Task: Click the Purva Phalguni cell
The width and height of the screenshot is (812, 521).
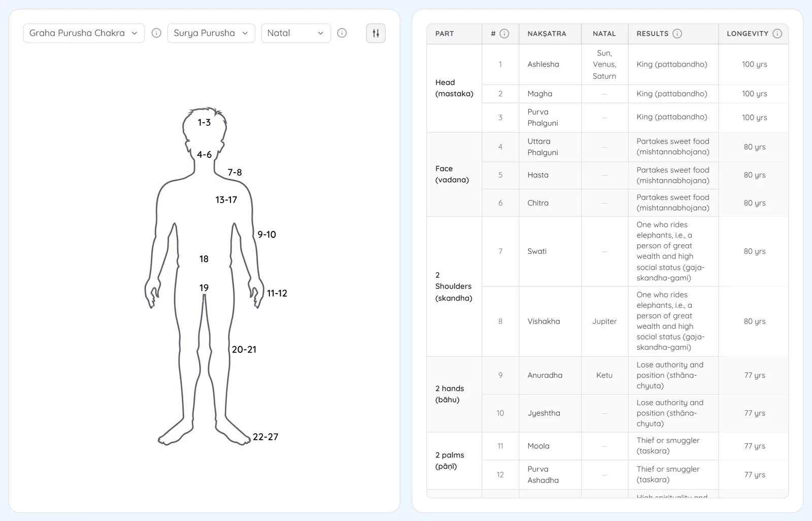Action: tap(550, 117)
